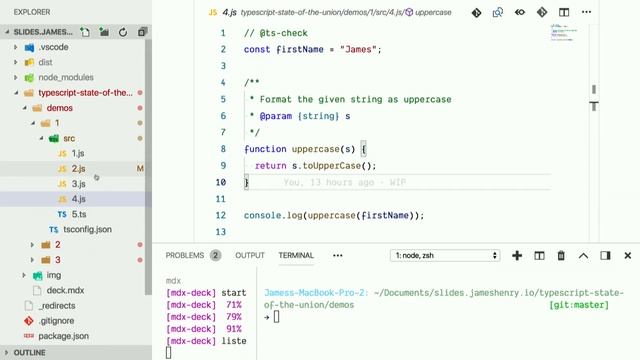640x360 pixels.
Task: Click the breadcrumb path typescript-state-of-the-union/demos/1/src/4.js
Action: pyautogui.click(x=322, y=12)
